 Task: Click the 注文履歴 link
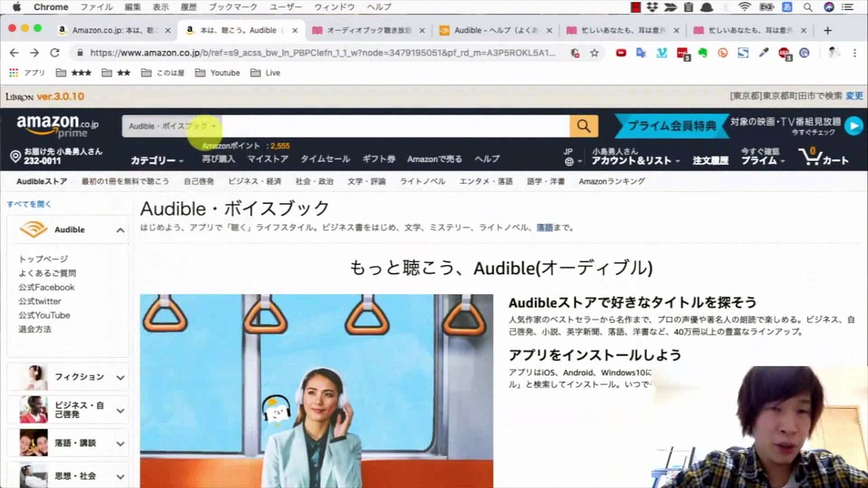tap(710, 161)
